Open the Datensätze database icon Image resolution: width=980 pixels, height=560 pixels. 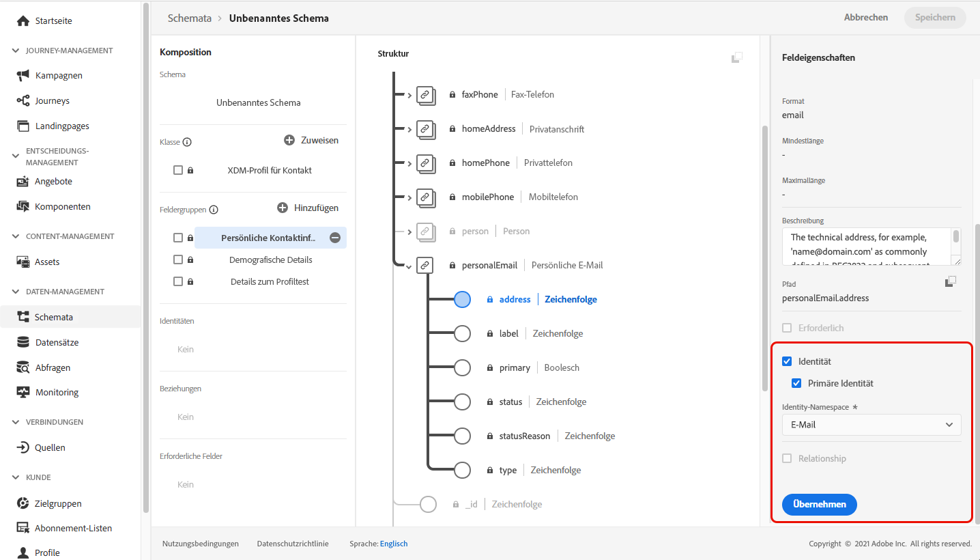(23, 342)
